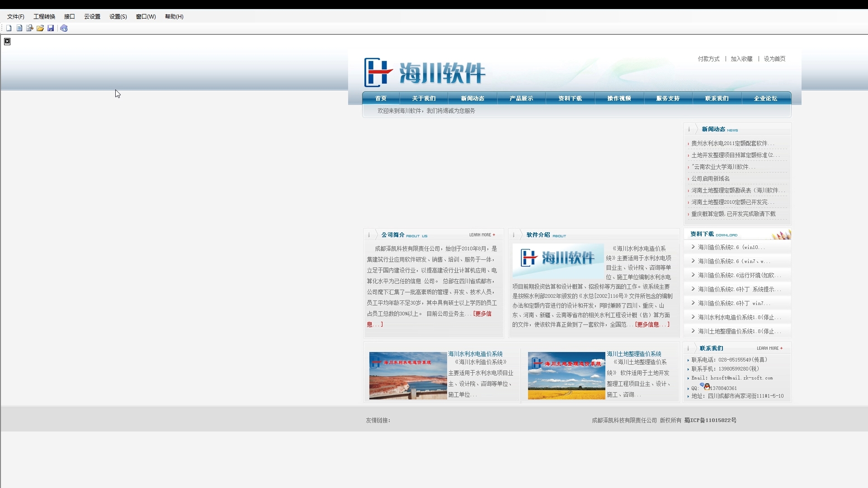Image resolution: width=868 pixels, height=488 pixels.
Task: Download 海川水利水电造价系统1.8 item
Action: [739, 317]
